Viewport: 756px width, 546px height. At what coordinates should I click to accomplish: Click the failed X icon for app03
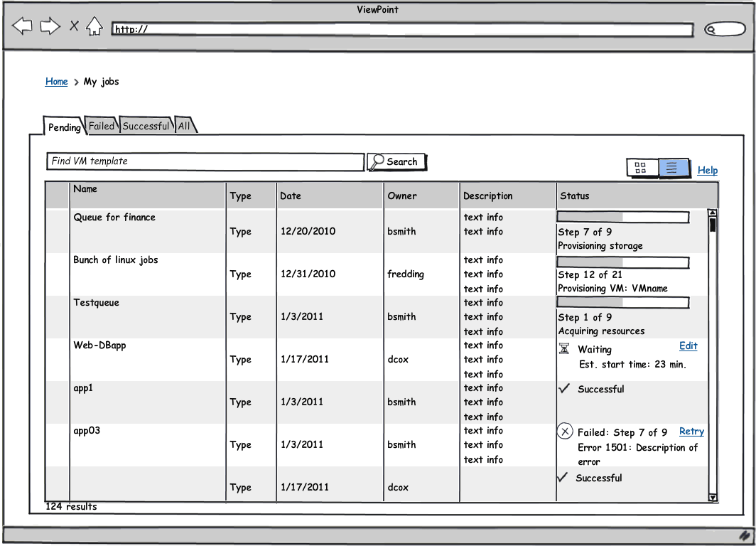tap(565, 432)
